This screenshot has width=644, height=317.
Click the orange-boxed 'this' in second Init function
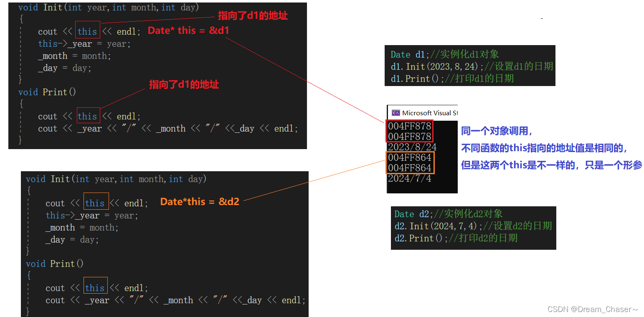pyautogui.click(x=96, y=203)
